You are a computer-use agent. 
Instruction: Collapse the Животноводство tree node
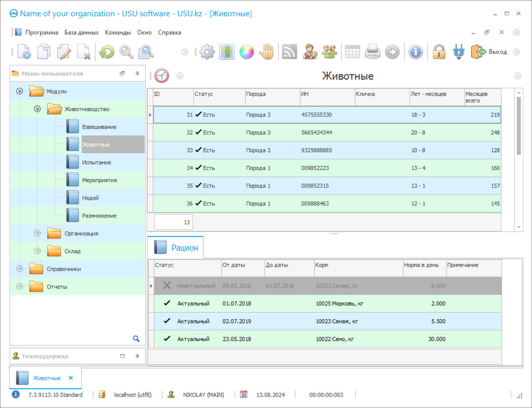[x=37, y=109]
